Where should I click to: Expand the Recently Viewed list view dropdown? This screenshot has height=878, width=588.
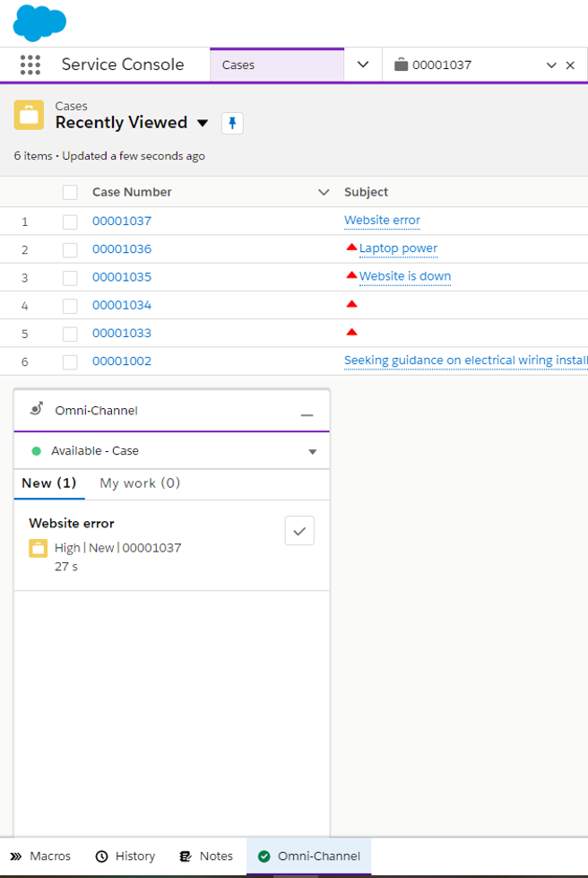[x=203, y=123]
